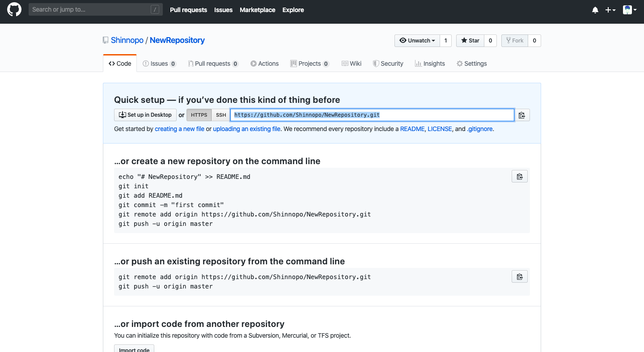Switch clone URL to SSH
The image size is (644, 352).
tap(221, 115)
